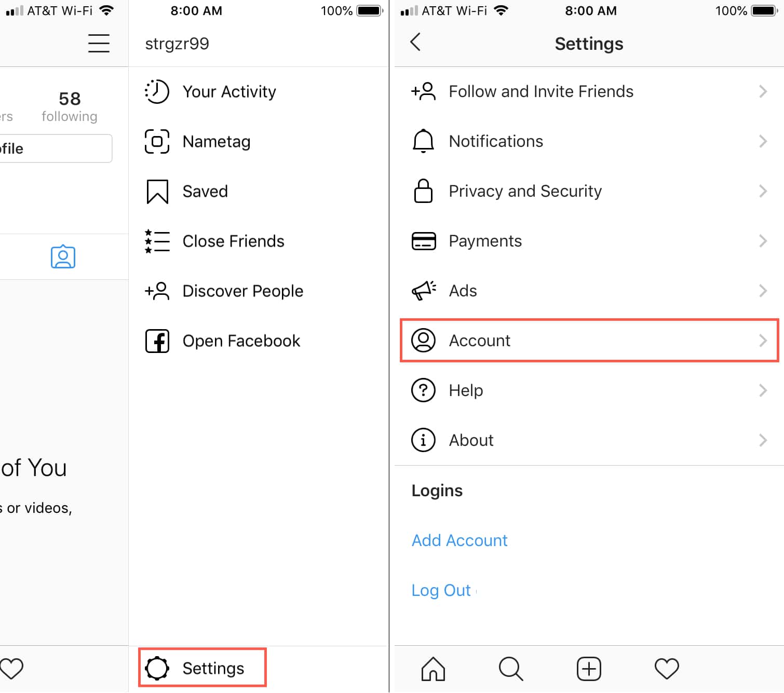Open the Search magnifier icon

coord(511,668)
